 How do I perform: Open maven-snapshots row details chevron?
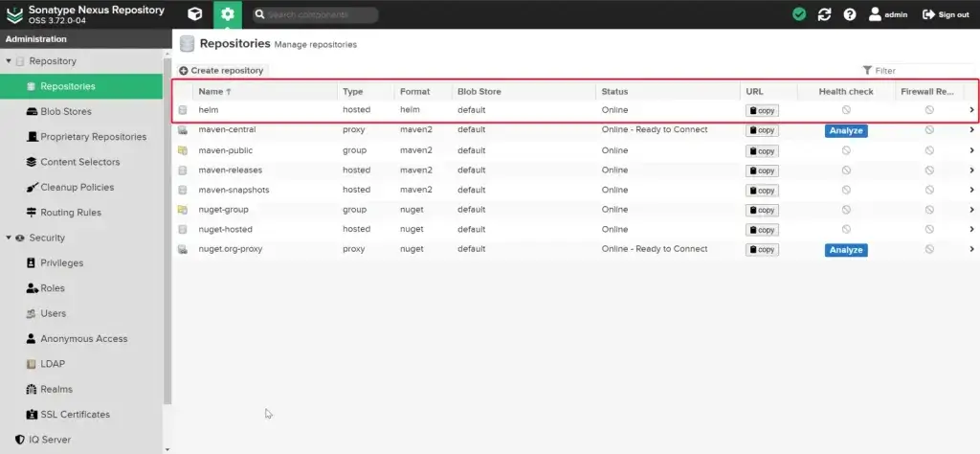pos(972,190)
